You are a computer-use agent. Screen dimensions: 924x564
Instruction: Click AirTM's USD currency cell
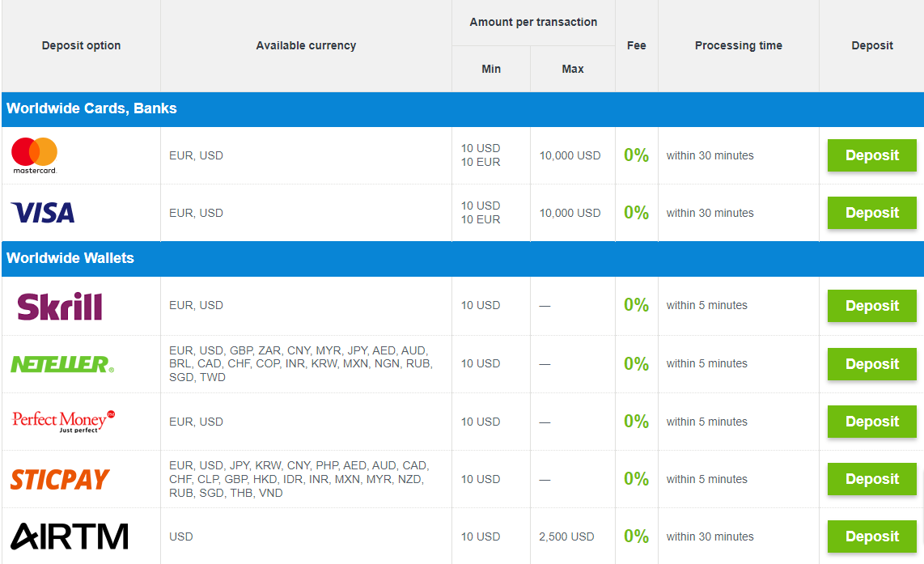tap(181, 536)
